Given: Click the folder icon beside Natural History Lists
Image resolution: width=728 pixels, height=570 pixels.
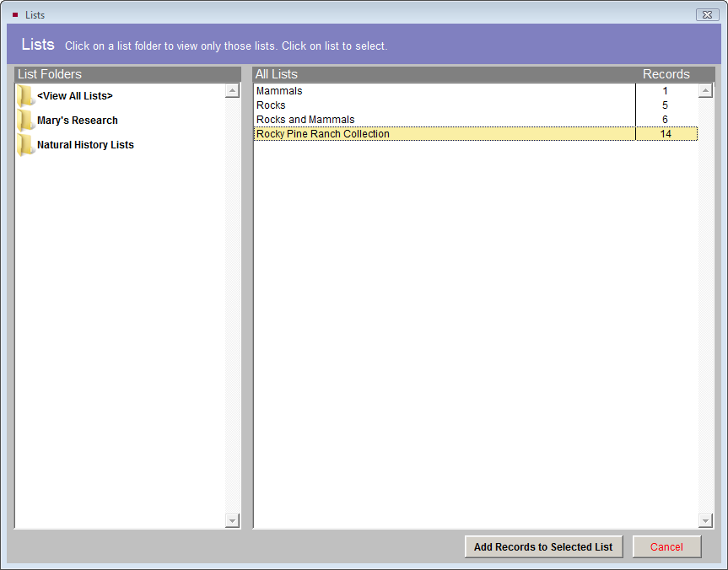Looking at the screenshot, I should coord(25,144).
